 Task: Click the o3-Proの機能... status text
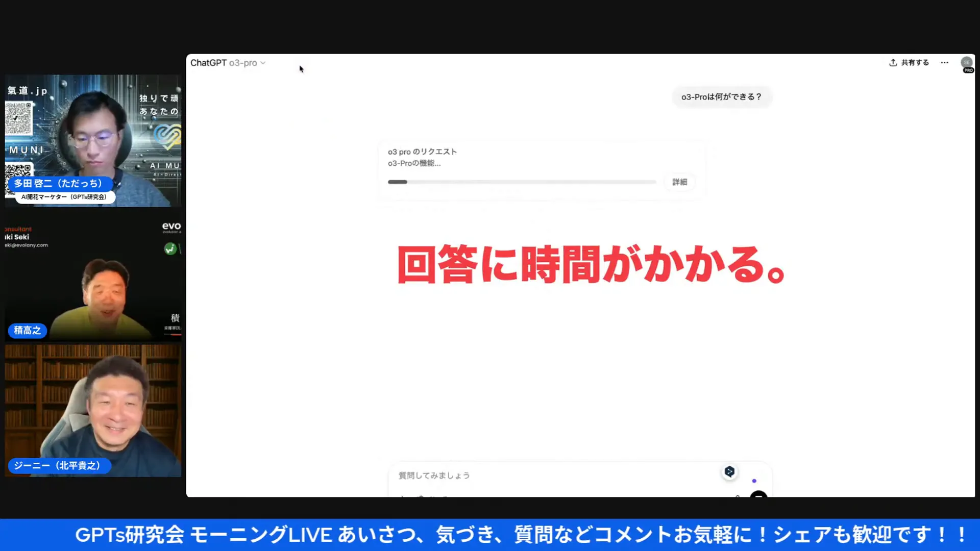tap(414, 163)
